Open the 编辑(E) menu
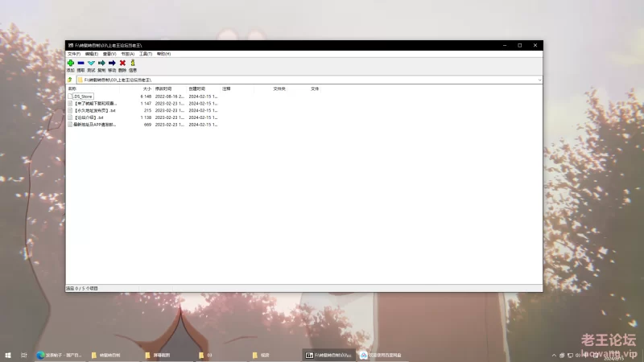 [92, 54]
